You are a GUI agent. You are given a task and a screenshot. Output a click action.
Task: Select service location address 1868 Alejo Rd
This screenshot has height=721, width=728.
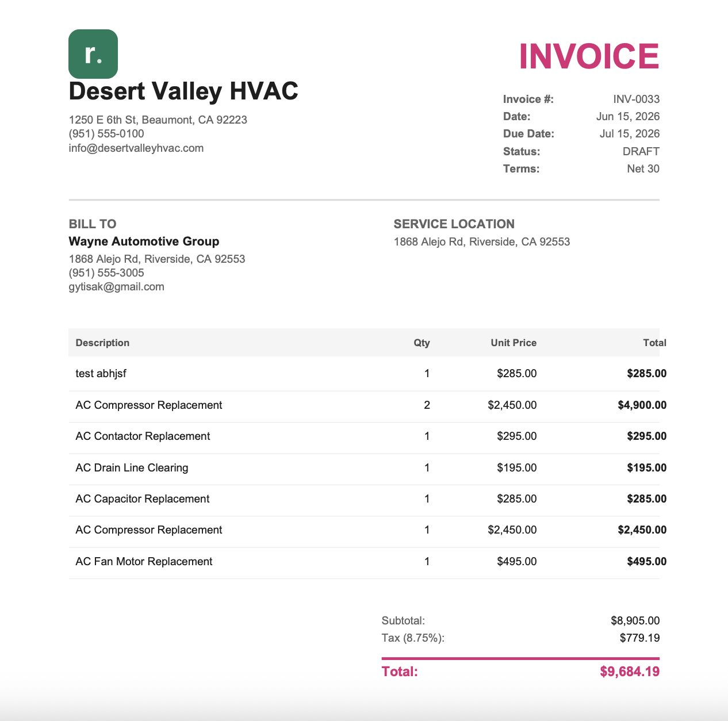click(x=482, y=241)
